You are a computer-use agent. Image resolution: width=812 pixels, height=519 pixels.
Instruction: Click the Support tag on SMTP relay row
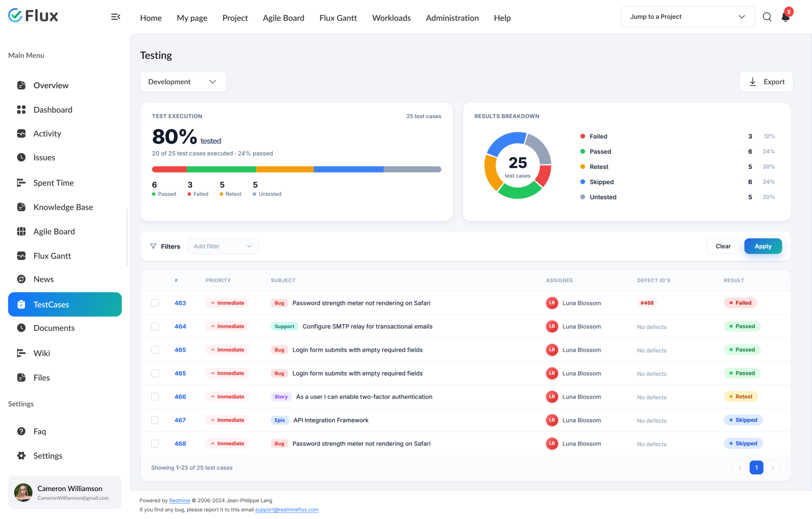click(x=284, y=326)
